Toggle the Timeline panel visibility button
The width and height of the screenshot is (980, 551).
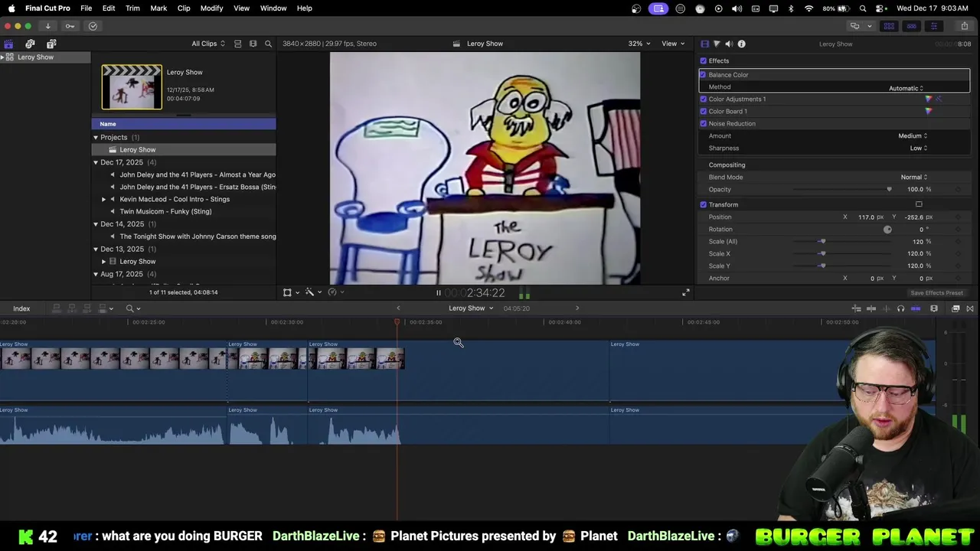(911, 26)
